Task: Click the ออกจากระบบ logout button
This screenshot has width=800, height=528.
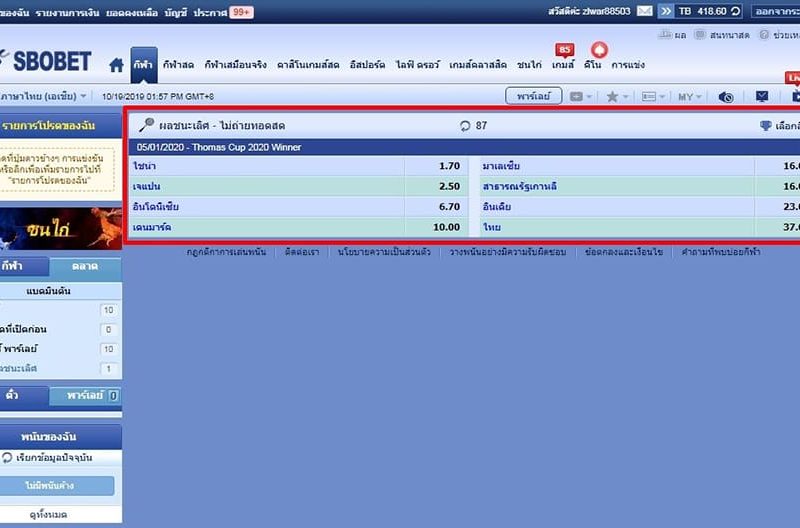Action: pyautogui.click(x=776, y=11)
